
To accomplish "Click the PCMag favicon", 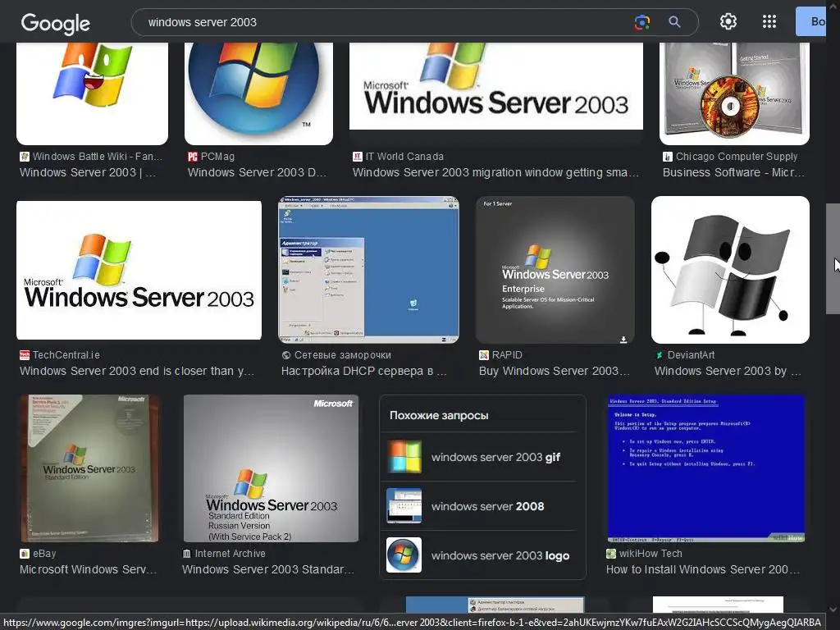I will (193, 157).
